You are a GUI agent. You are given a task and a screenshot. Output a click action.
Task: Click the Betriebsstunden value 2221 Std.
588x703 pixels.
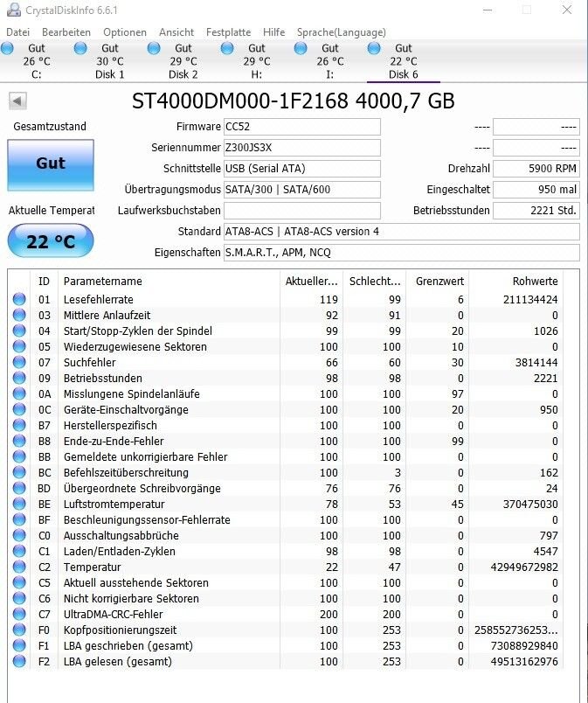click(536, 210)
